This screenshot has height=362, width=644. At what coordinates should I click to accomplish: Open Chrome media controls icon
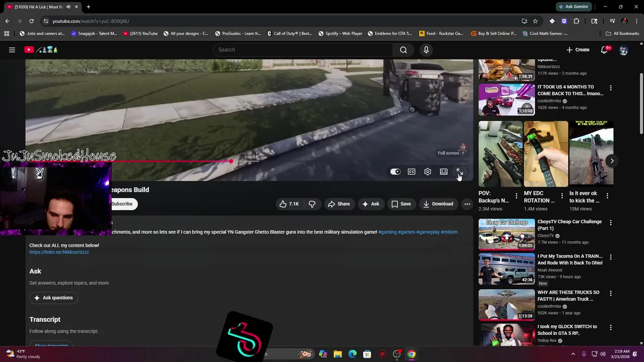pyautogui.click(x=612, y=21)
